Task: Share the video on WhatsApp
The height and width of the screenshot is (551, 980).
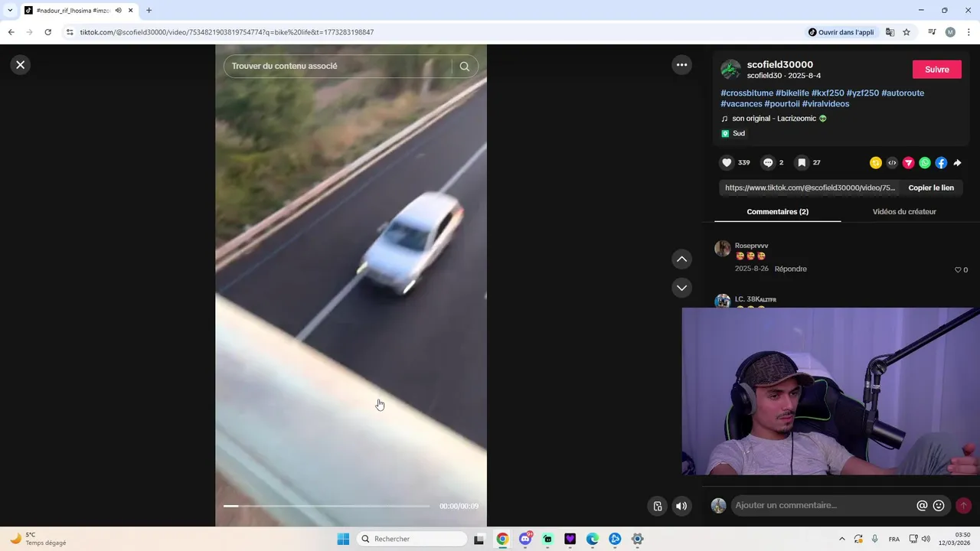Action: [925, 163]
